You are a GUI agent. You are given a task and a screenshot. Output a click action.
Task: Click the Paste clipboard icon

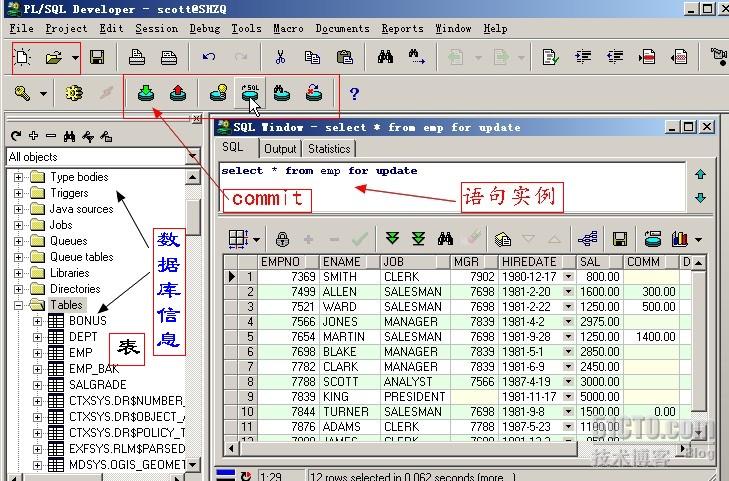345,57
